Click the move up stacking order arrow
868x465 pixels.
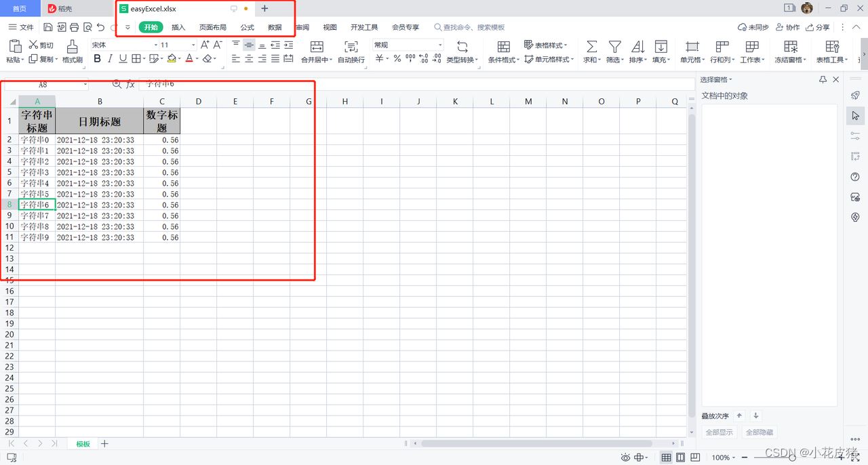pos(740,416)
